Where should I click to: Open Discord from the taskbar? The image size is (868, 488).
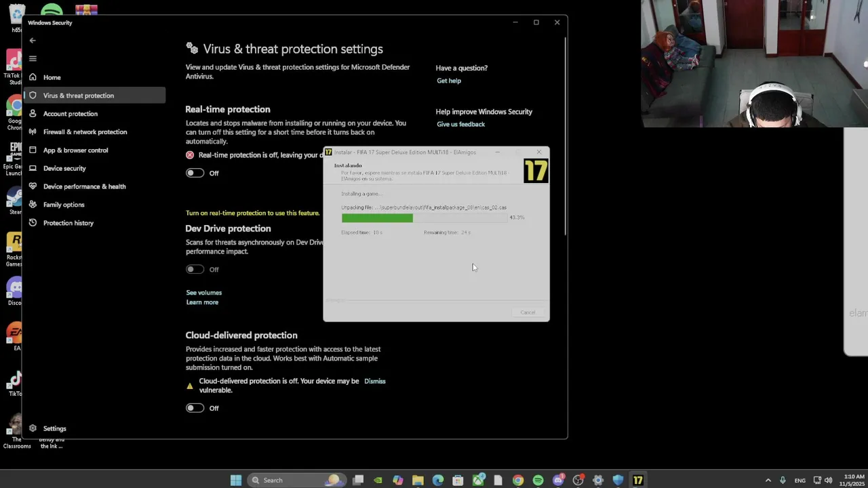click(x=558, y=480)
